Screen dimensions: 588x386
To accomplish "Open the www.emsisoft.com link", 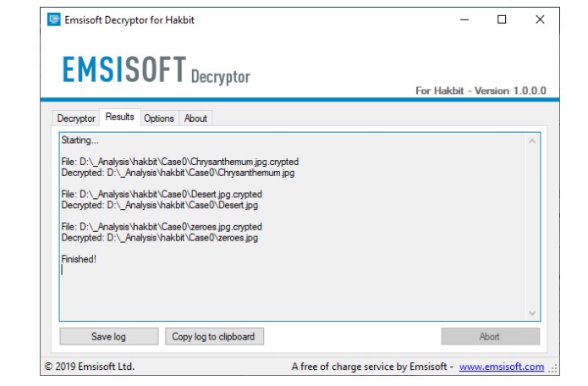I will click(x=502, y=367).
